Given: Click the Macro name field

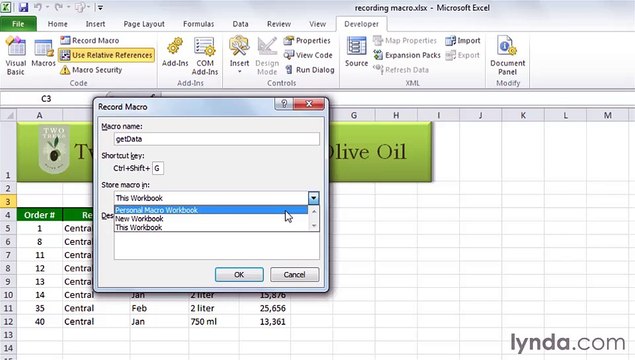Looking at the screenshot, I should pyautogui.click(x=217, y=139).
